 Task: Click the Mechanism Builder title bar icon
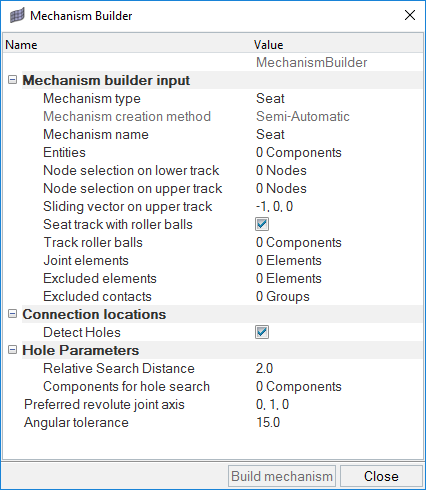click(17, 16)
